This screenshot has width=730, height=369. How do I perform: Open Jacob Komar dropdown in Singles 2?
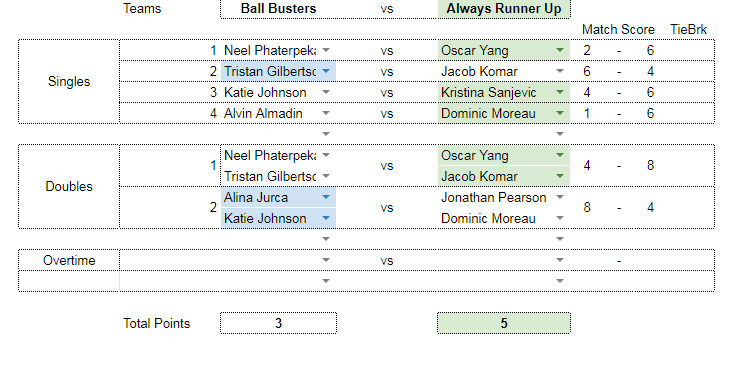[x=560, y=71]
